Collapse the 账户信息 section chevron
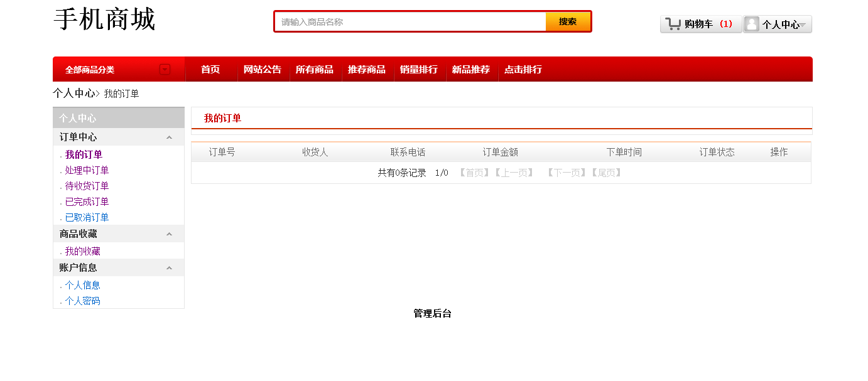The height and width of the screenshot is (381, 868). point(169,268)
